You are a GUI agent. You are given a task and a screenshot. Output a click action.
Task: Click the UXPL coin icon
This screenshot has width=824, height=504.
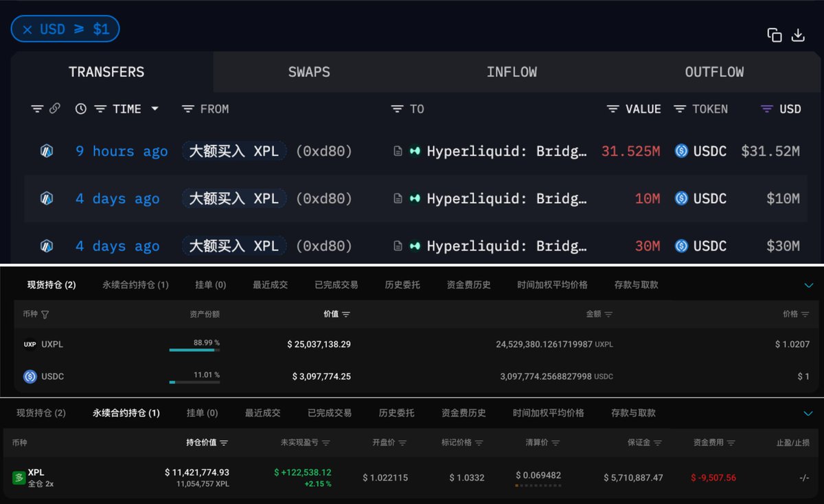pyautogui.click(x=30, y=344)
